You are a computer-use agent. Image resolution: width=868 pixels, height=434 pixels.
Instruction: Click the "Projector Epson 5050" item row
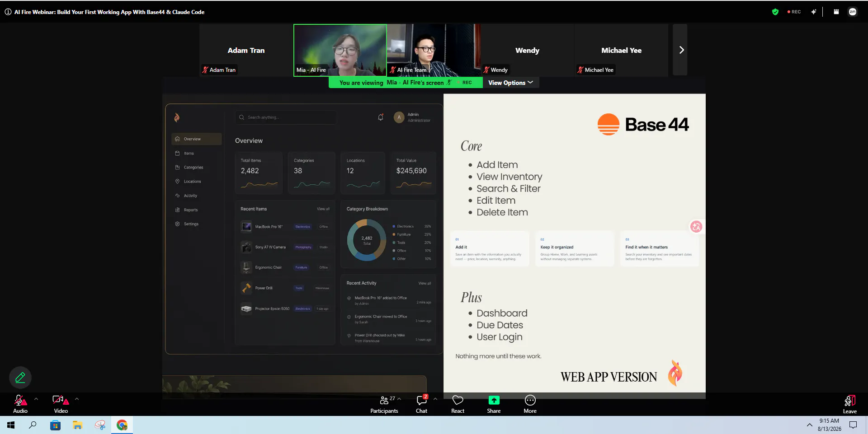click(285, 309)
